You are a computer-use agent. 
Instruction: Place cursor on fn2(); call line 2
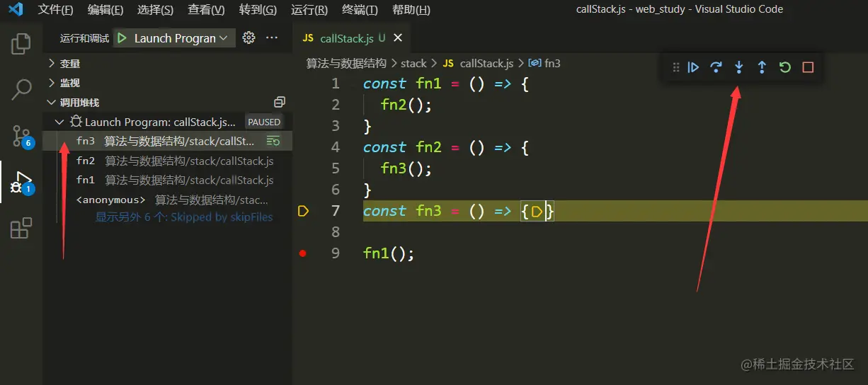(406, 105)
